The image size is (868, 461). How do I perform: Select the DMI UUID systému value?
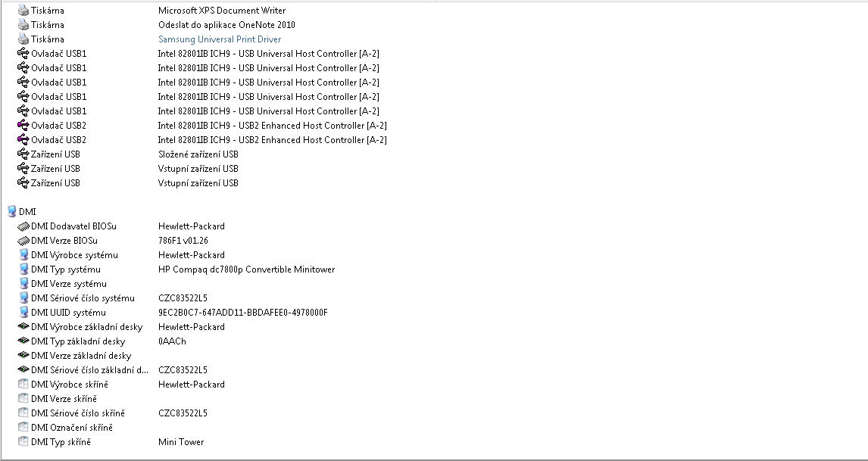coord(243,313)
